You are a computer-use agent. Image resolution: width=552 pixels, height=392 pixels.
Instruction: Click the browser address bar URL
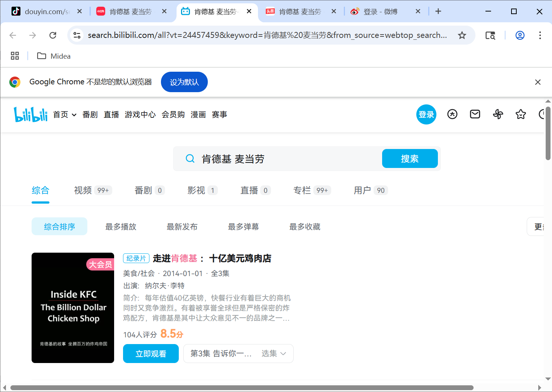click(267, 35)
